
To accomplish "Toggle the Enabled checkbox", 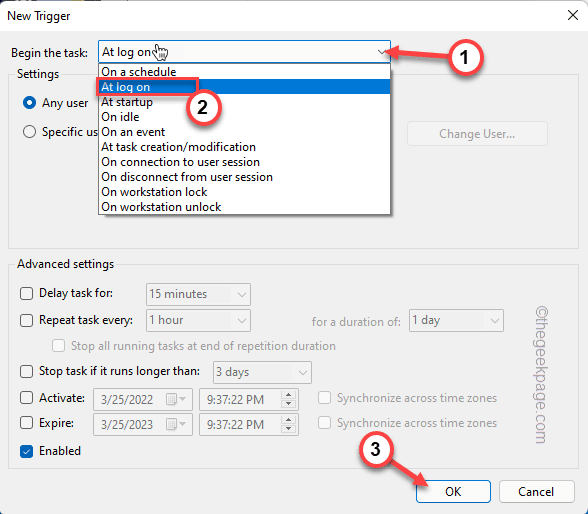I will (26, 451).
